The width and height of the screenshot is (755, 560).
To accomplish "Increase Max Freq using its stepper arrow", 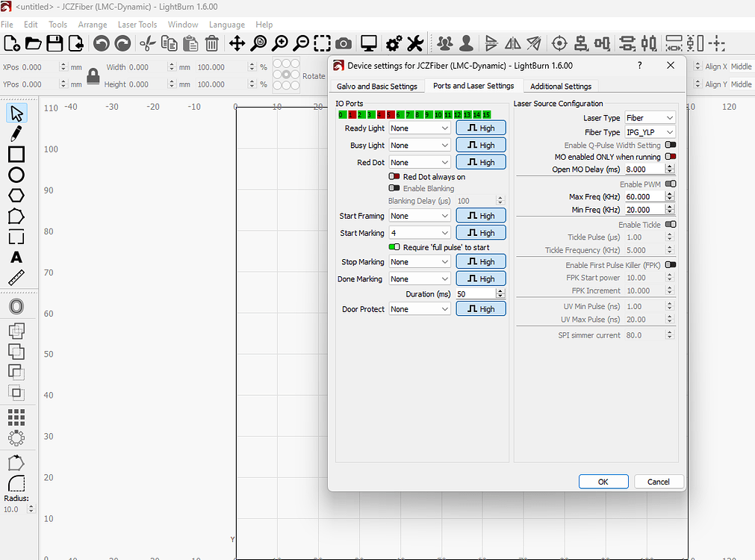I will click(668, 193).
